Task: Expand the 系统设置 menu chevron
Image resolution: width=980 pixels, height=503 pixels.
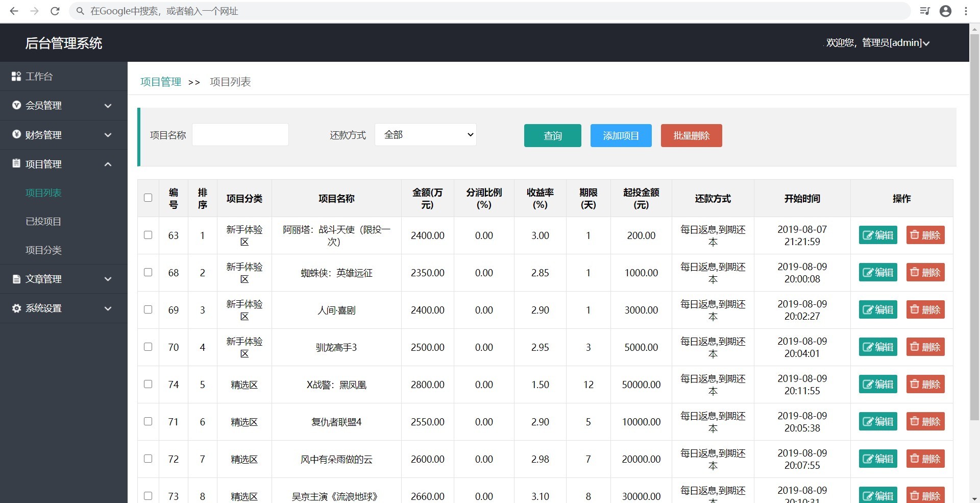Action: [x=108, y=308]
